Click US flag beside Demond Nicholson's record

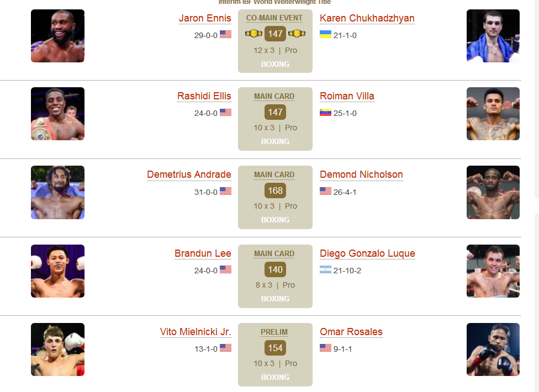[x=325, y=192]
